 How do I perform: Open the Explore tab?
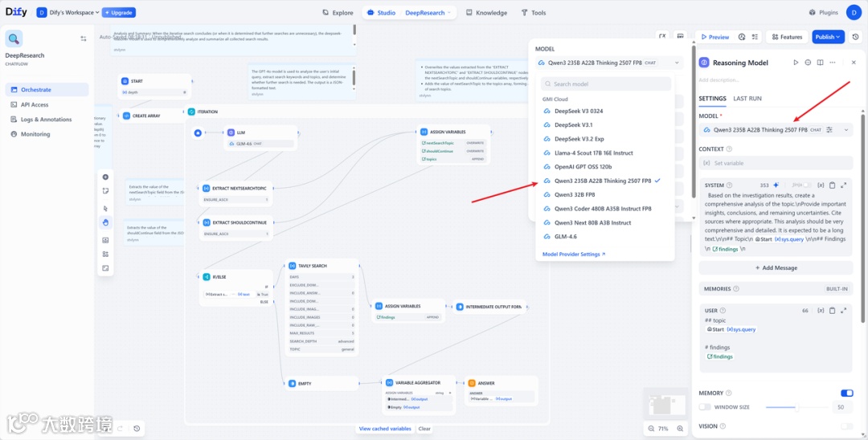(x=338, y=13)
